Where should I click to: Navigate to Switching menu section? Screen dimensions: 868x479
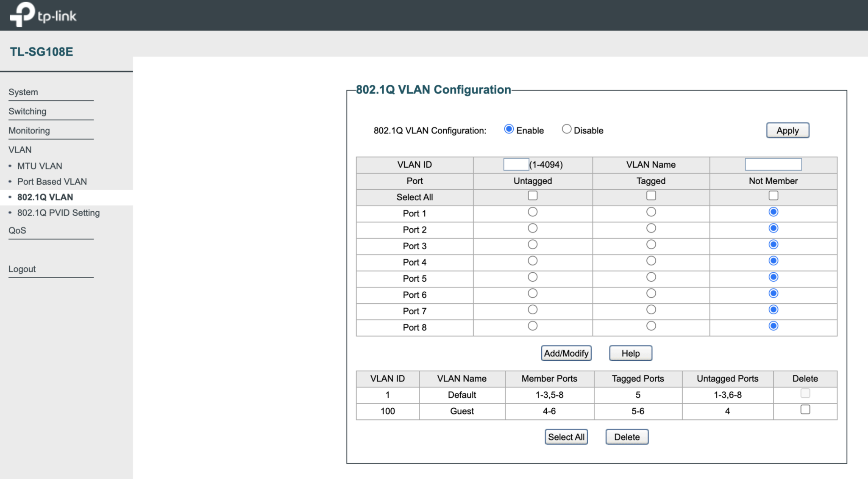point(28,111)
